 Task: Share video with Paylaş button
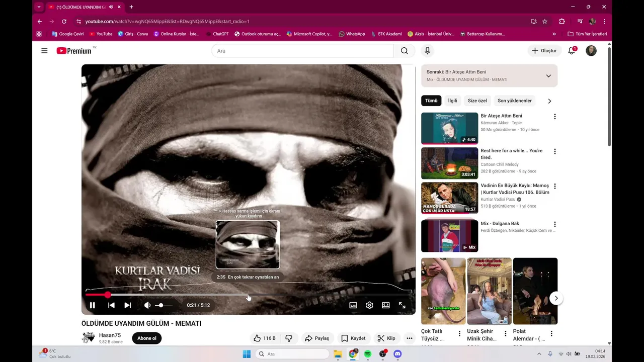[x=317, y=338]
